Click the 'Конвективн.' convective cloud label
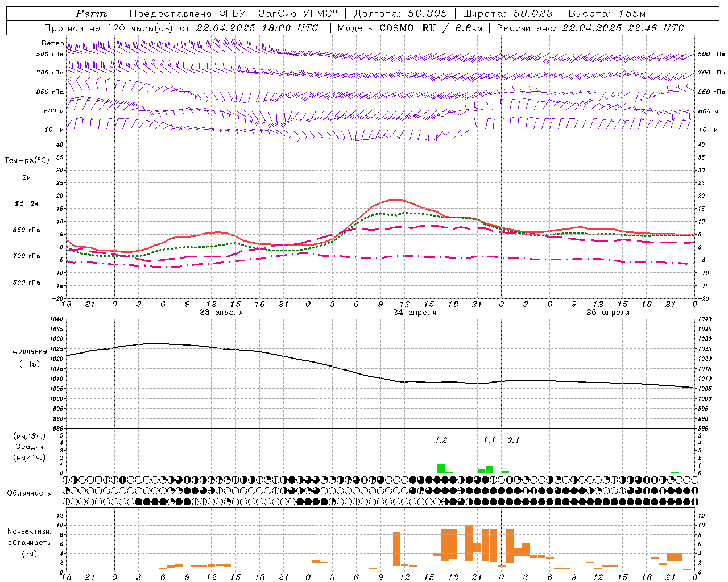 pyautogui.click(x=29, y=531)
